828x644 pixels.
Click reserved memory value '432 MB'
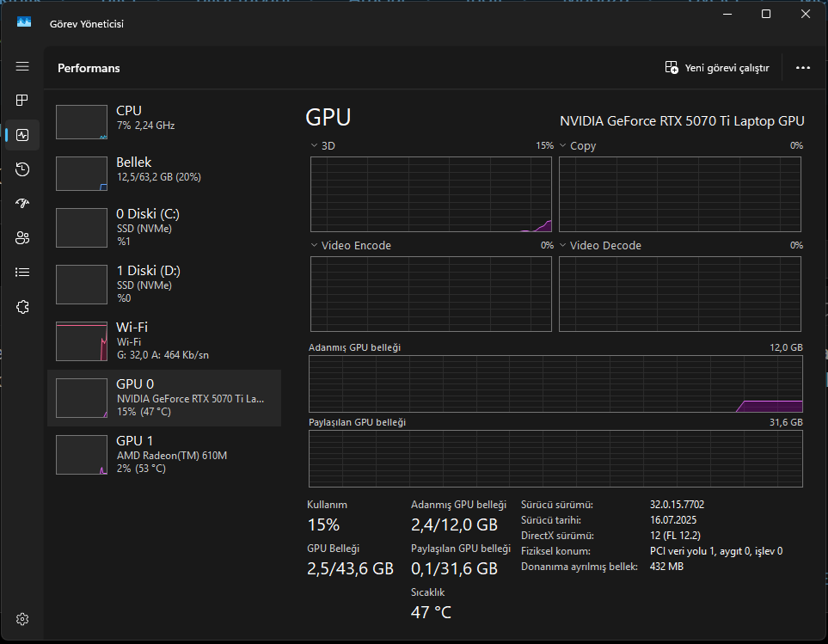click(x=666, y=567)
